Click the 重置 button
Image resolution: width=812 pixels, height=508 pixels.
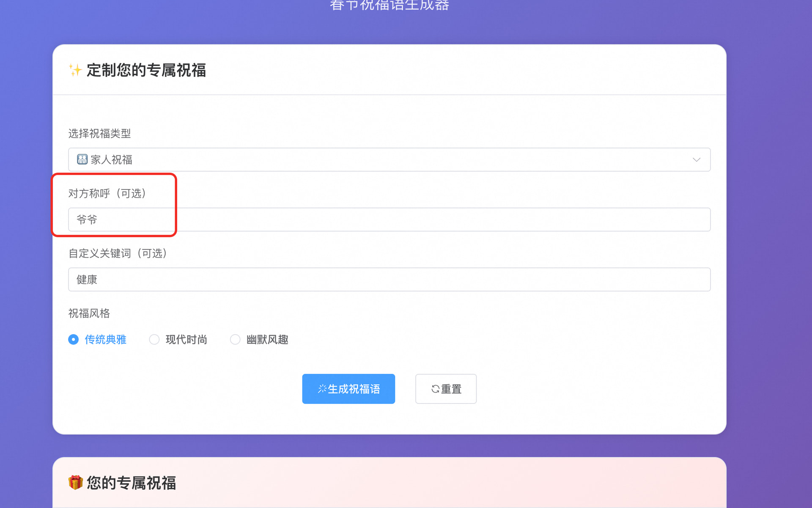(x=446, y=389)
